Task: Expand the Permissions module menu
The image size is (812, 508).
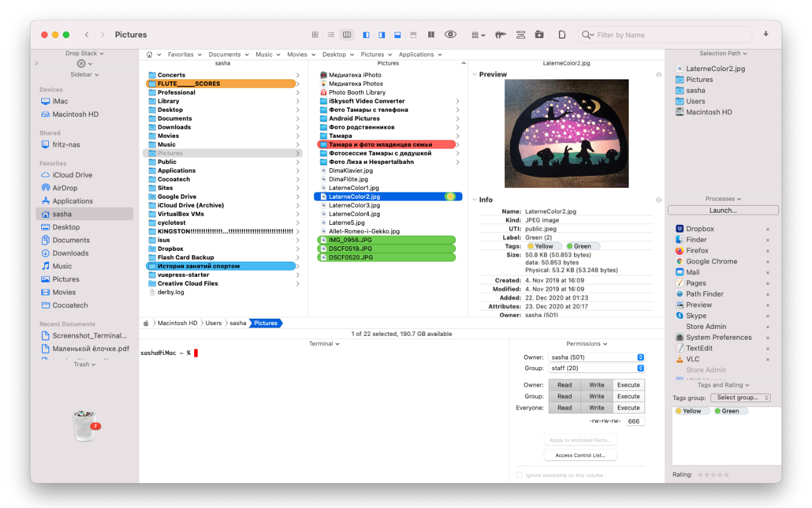Action: [587, 344]
